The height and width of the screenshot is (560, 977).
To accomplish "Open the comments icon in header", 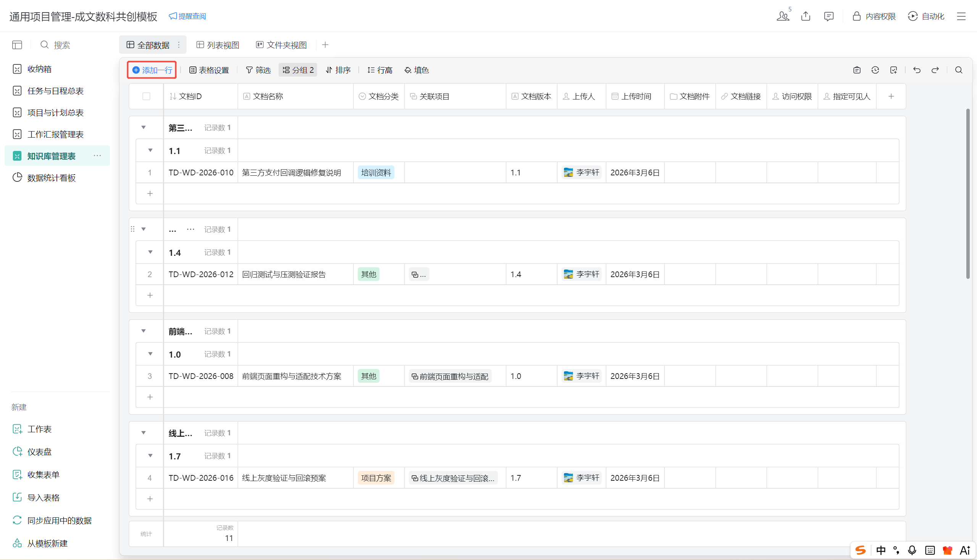I will point(829,16).
